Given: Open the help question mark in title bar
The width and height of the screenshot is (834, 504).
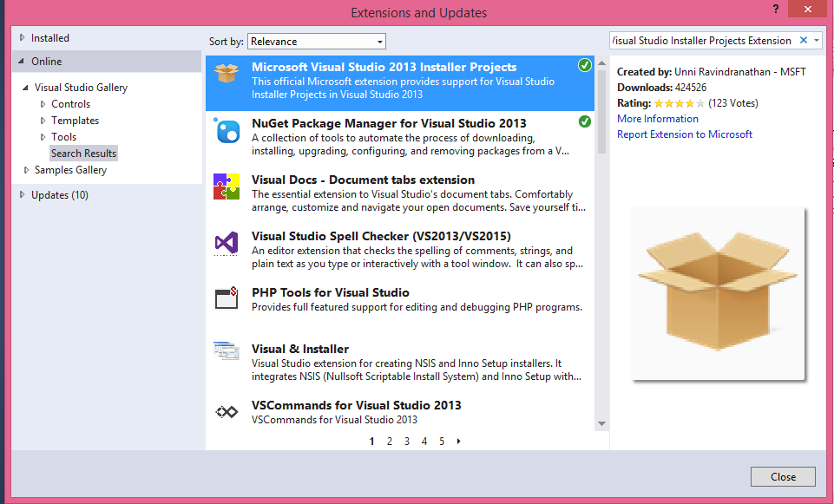Looking at the screenshot, I should (x=776, y=9).
